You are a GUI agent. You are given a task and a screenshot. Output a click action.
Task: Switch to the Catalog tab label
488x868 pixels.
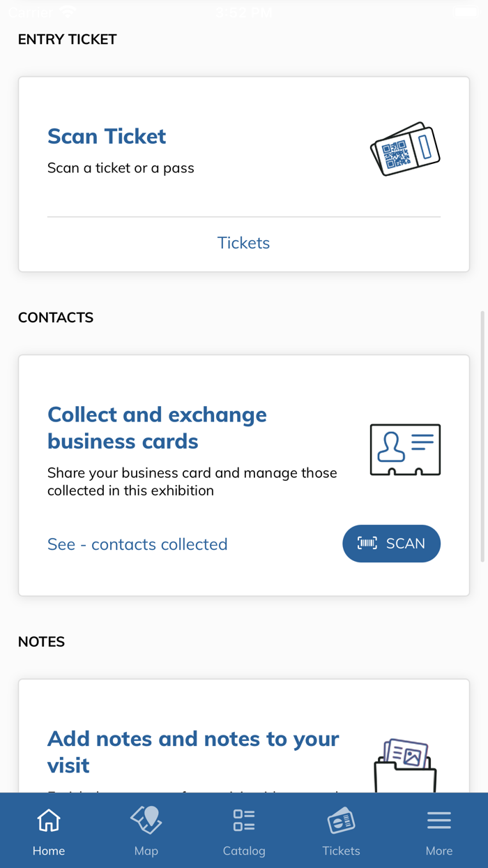coord(244,851)
